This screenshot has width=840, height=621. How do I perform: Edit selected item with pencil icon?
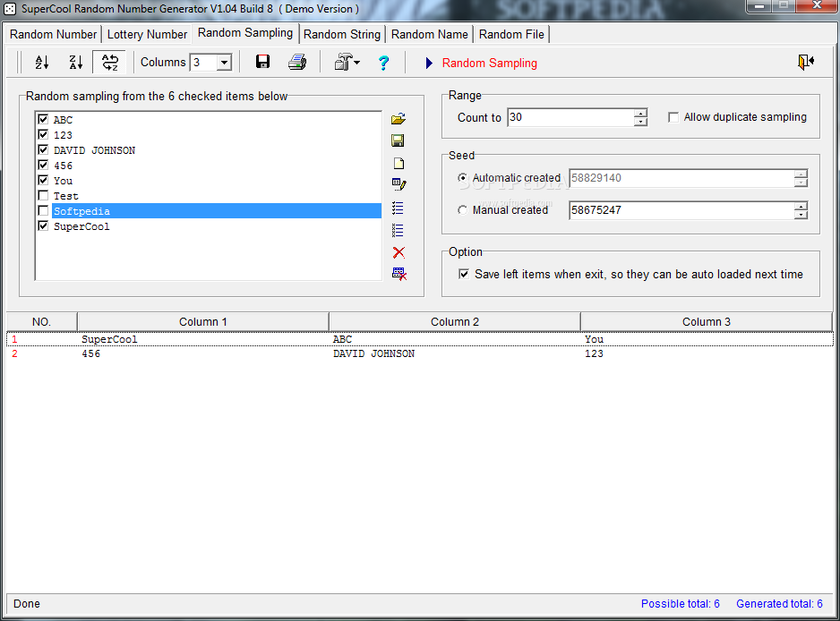(399, 184)
